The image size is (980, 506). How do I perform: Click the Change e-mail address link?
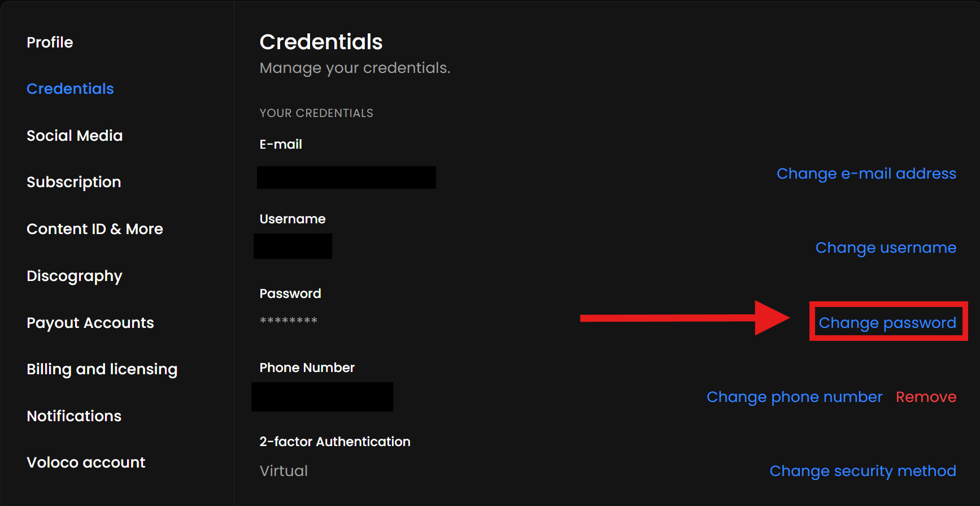[x=866, y=174]
